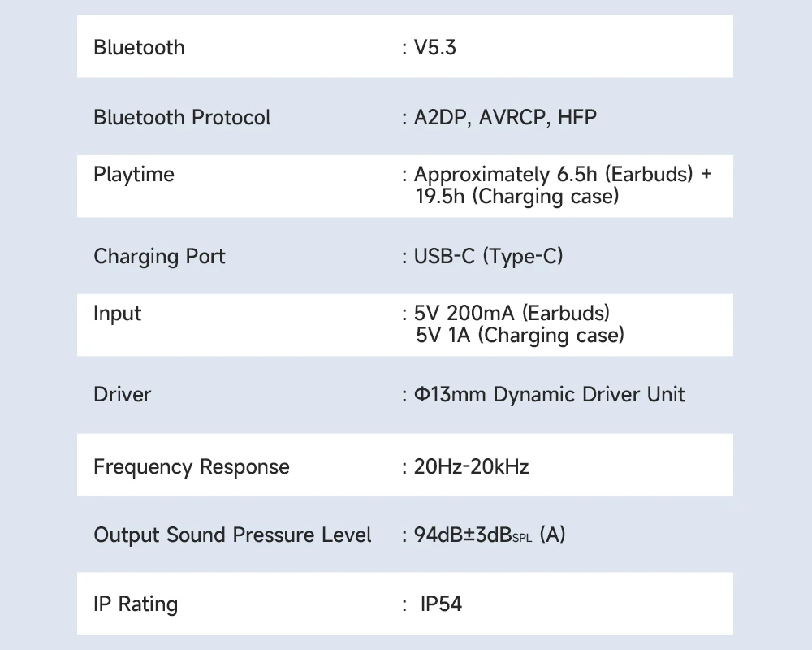This screenshot has height=650, width=812.
Task: Select the IP54 rating value
Action: [x=441, y=604]
